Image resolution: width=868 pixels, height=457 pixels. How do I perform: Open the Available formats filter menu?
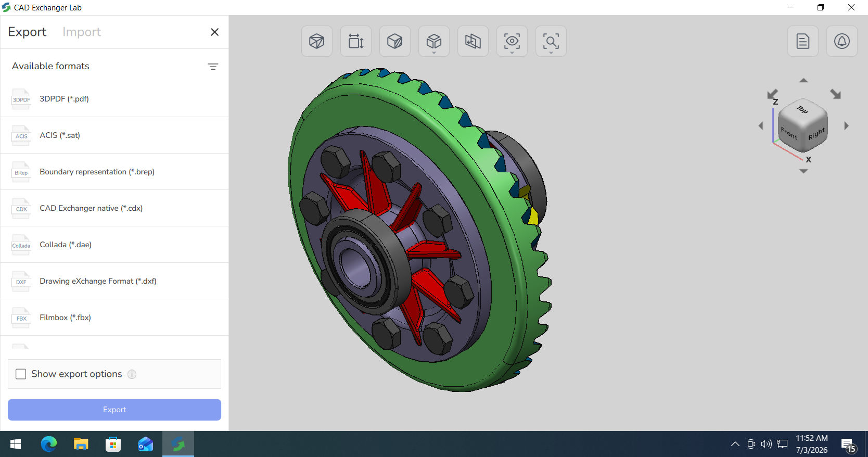[213, 67]
